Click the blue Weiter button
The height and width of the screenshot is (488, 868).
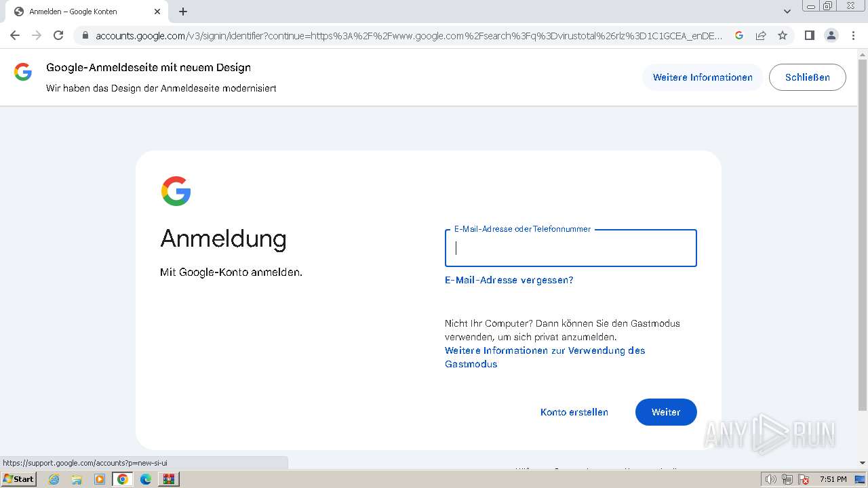click(x=666, y=412)
